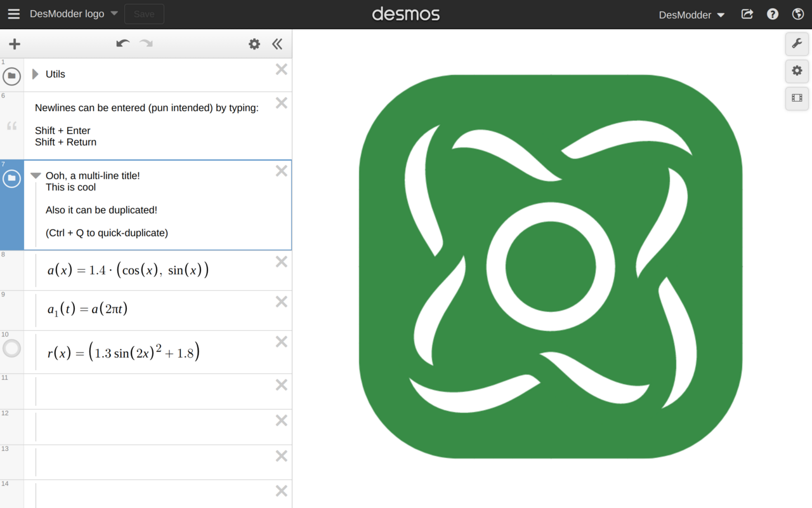Undo the last action
Screen dimensions: 812x508
click(123, 44)
